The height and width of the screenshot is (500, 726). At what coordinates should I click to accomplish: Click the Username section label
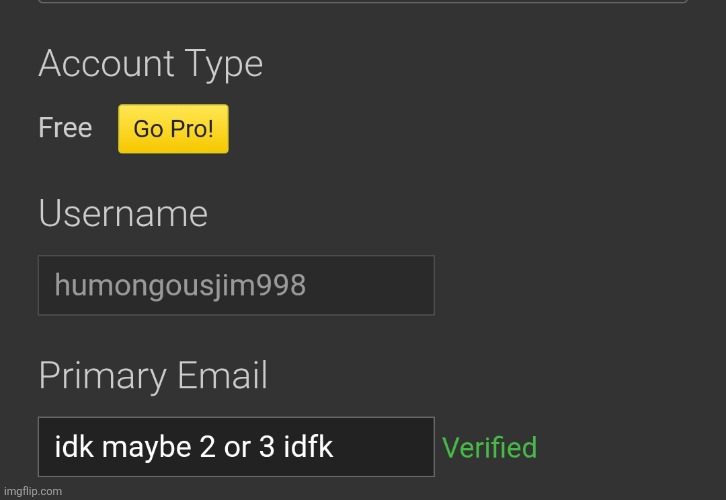(x=123, y=214)
